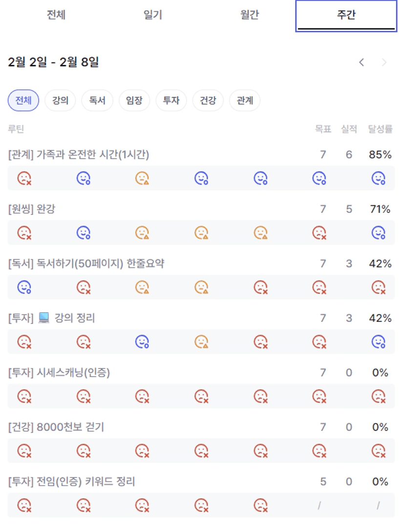Click last red face in 8000천보 걷기 row
This screenshot has height=532, width=404.
(379, 451)
